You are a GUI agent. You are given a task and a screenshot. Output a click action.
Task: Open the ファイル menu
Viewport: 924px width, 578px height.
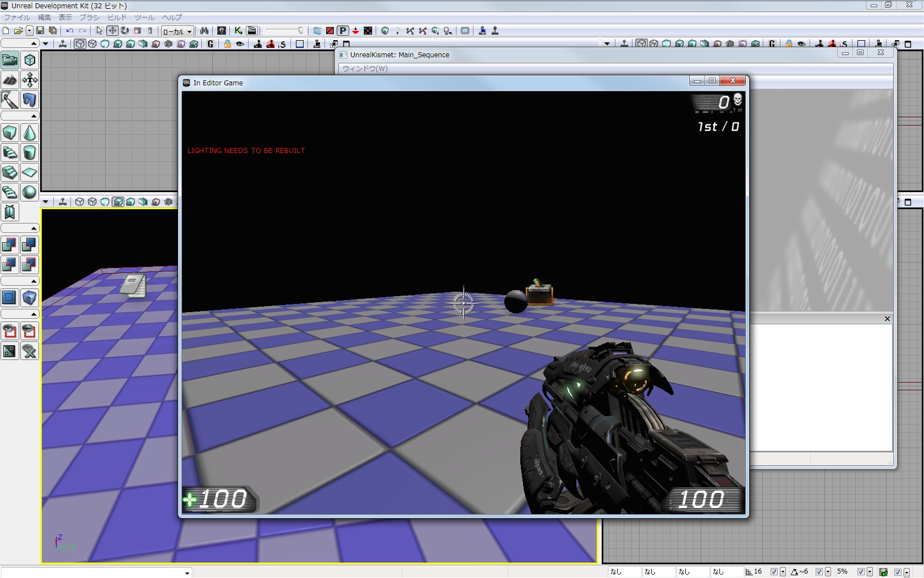click(17, 18)
